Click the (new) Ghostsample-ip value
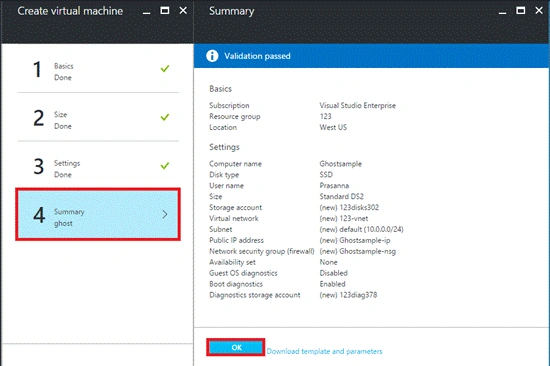The width and height of the screenshot is (550, 366). tap(355, 240)
